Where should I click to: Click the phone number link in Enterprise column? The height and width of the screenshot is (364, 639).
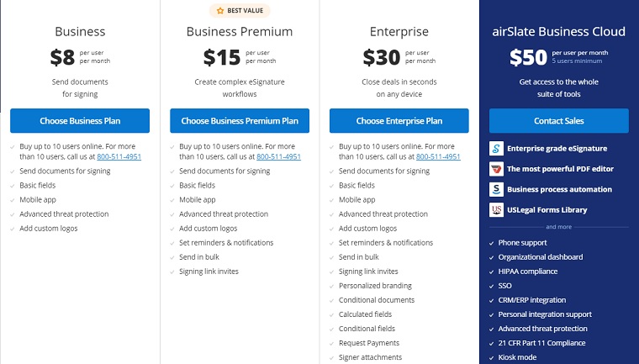(x=438, y=156)
